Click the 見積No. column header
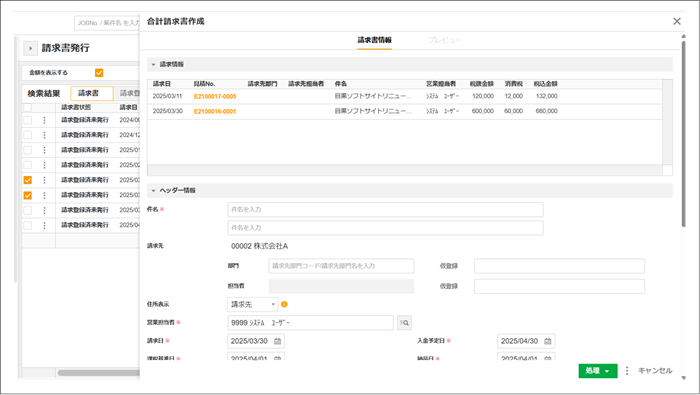Screen dimensions: 700x395 [204, 84]
